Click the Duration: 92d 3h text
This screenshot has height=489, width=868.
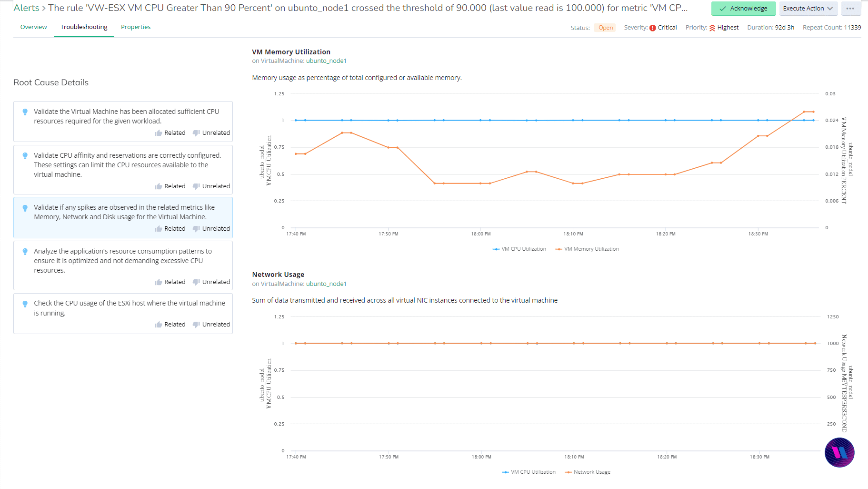point(770,28)
